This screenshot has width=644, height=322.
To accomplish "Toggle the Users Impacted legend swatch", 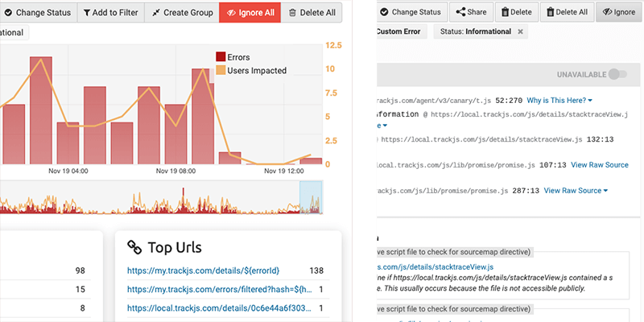I will click(221, 70).
